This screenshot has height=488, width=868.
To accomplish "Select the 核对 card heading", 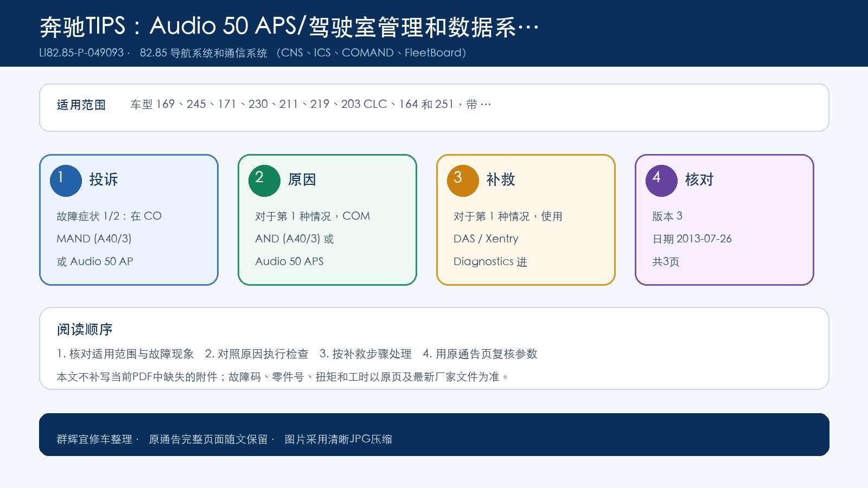I will (x=699, y=179).
